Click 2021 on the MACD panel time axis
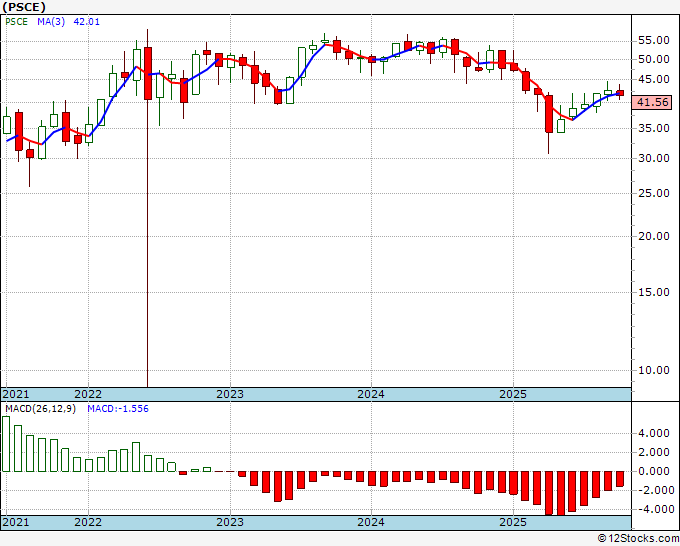Image resolution: width=680 pixels, height=546 pixels. pyautogui.click(x=16, y=522)
